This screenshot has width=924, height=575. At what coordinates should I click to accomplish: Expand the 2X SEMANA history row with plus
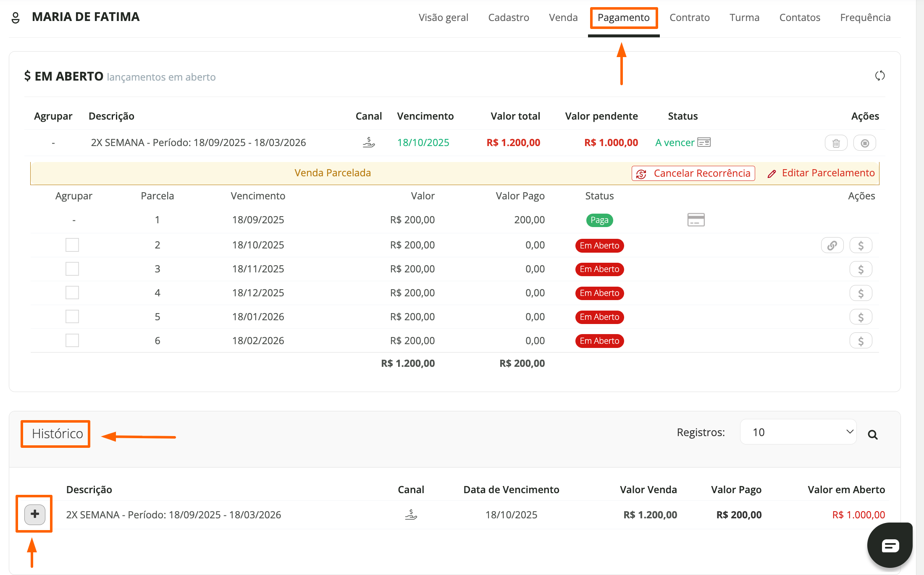tap(35, 514)
